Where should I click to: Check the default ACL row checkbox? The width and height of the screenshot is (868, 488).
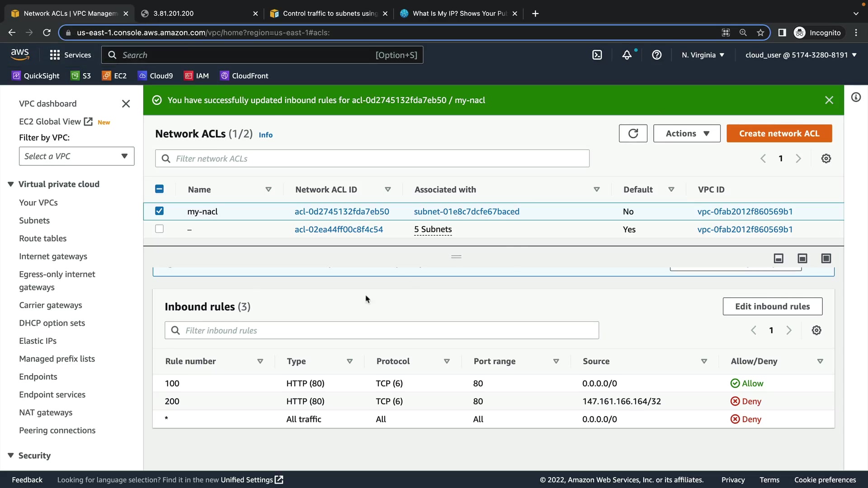tap(159, 229)
